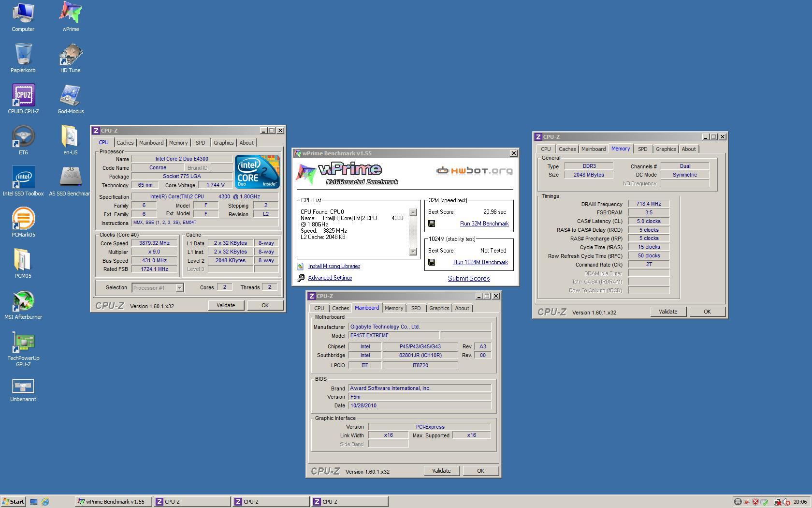Click the Core Speed value 3879.32 MHz

(x=155, y=243)
